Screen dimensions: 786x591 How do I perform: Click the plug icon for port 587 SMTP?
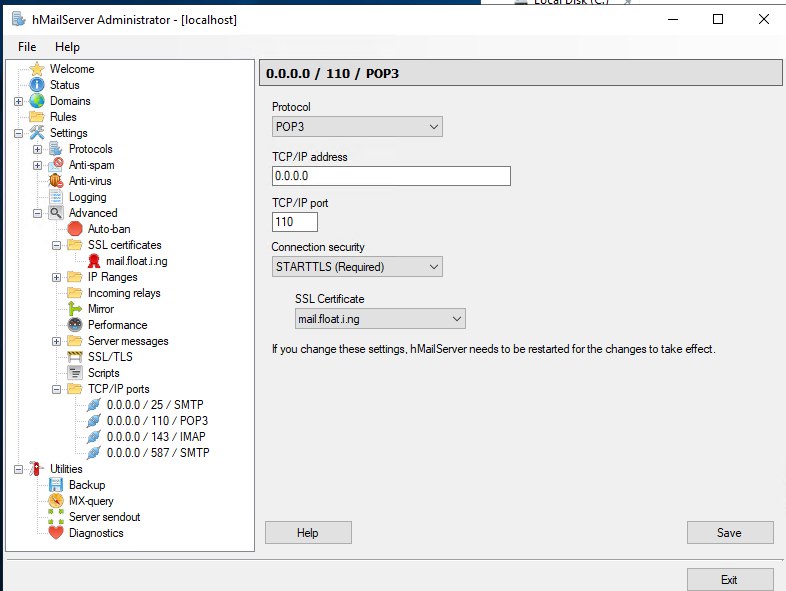(94, 453)
